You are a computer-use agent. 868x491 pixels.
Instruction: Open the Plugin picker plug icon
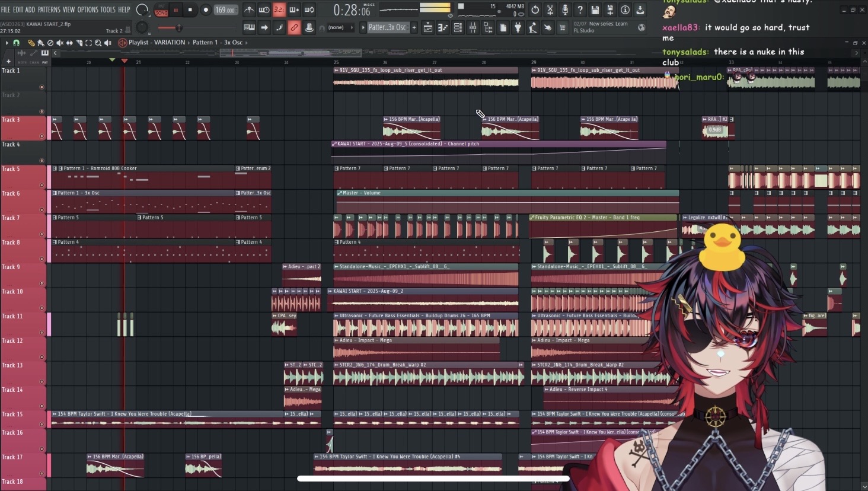coord(518,28)
